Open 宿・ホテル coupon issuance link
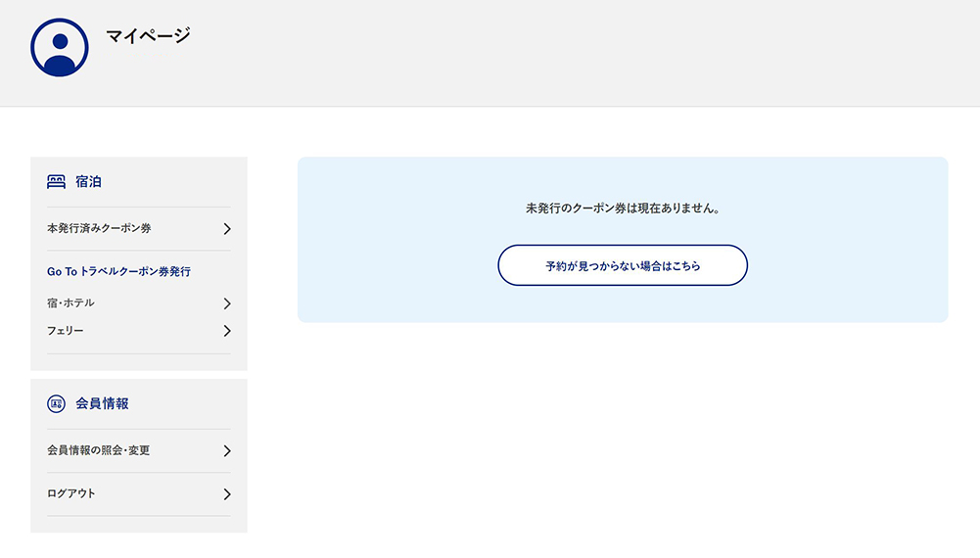 [139, 303]
